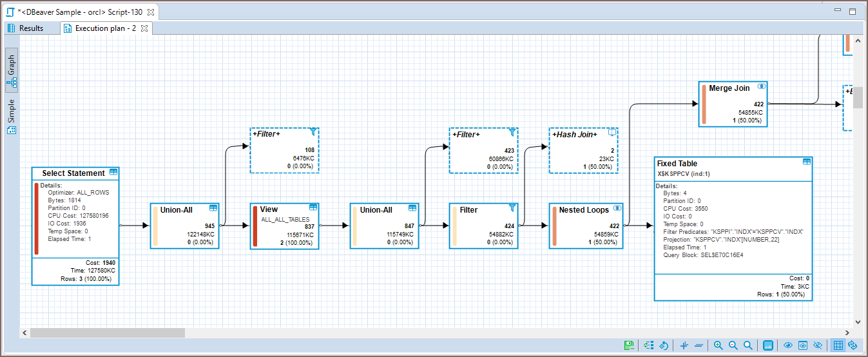Click the zoom in magnifier icon
This screenshot has height=357, width=868.
[x=718, y=345]
